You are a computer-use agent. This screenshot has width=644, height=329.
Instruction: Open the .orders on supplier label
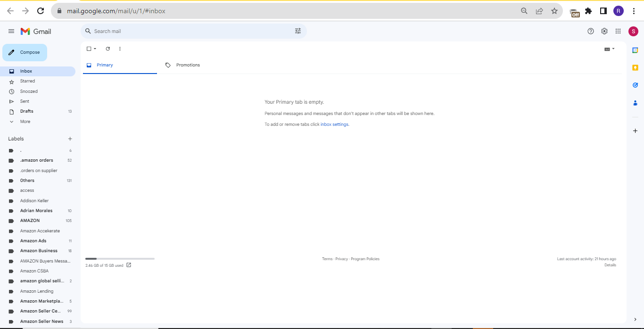click(38, 171)
